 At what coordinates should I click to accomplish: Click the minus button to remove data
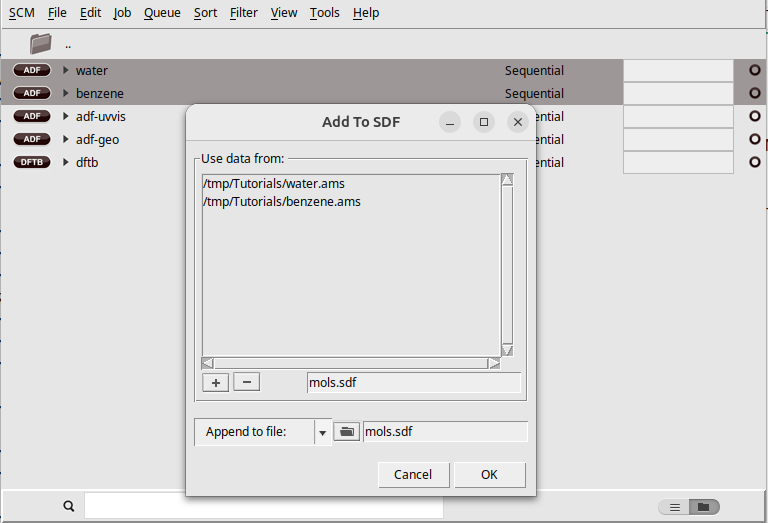tap(246, 383)
